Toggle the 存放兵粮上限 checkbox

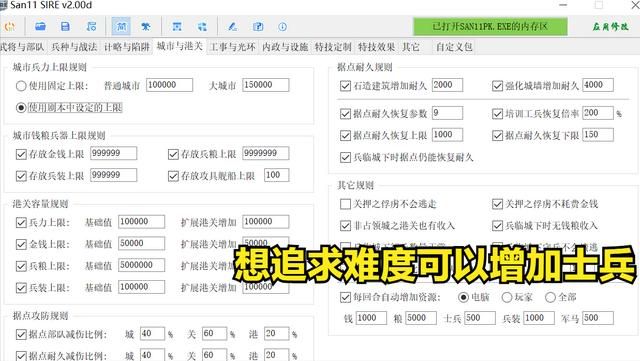pos(173,154)
